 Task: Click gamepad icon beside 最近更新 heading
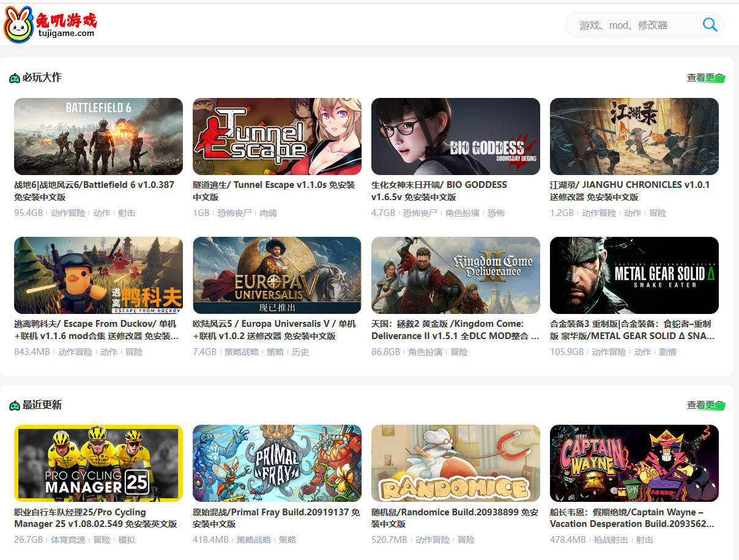pos(15,406)
